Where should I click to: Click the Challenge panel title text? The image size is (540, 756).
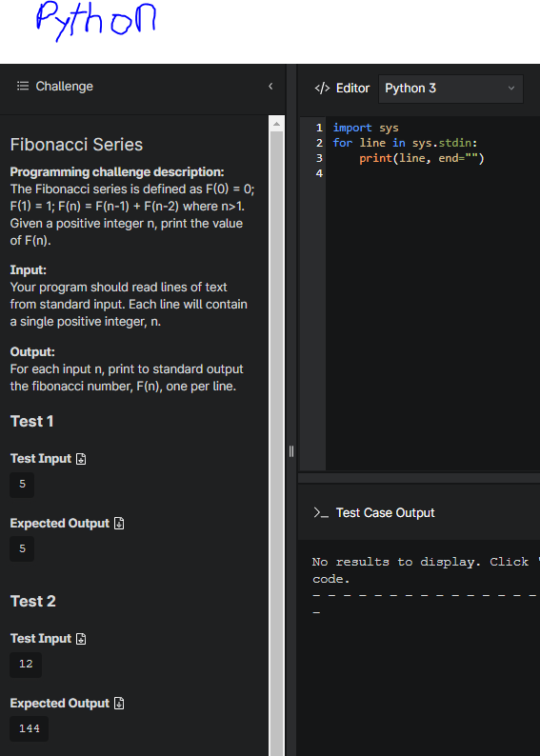[x=64, y=87]
